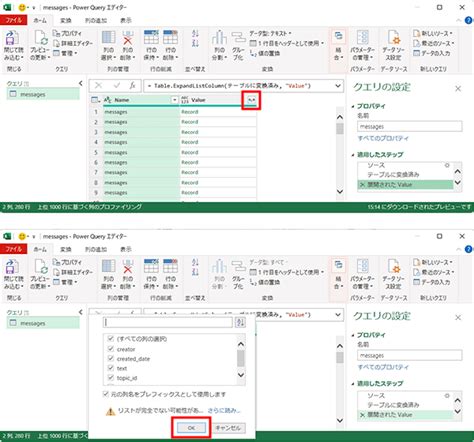The width and height of the screenshot is (474, 442).
Task: Click 結合 icon in upper window ribbon
Action: pos(338,35)
